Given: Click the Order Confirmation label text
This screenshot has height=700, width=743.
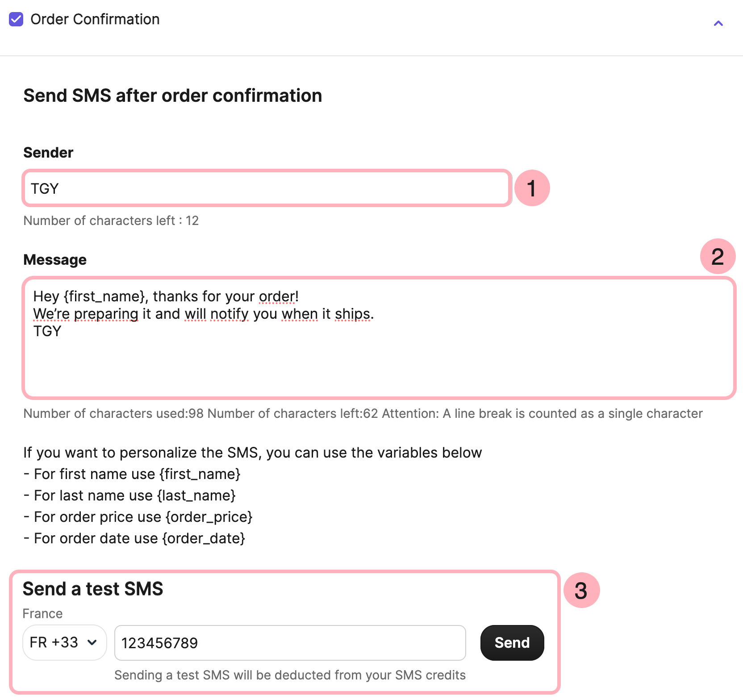Looking at the screenshot, I should (x=95, y=20).
